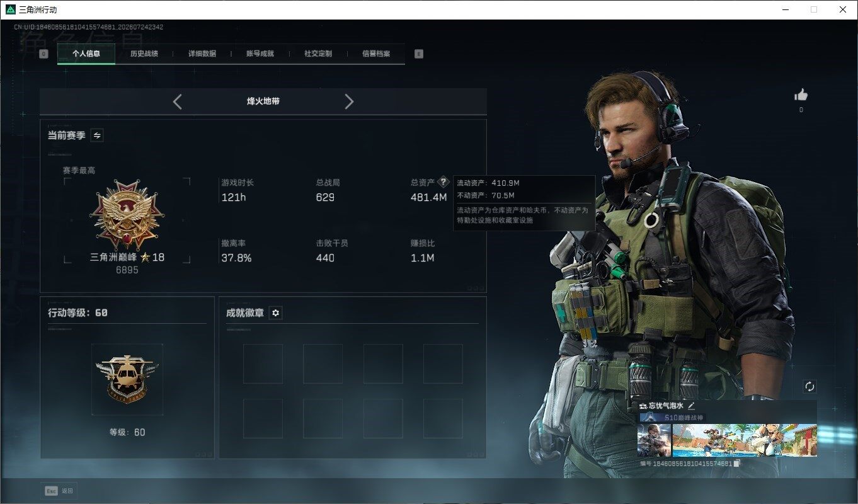Copy the player ID number with copy icon
Viewport: 858px width, 504px height.
(x=737, y=464)
